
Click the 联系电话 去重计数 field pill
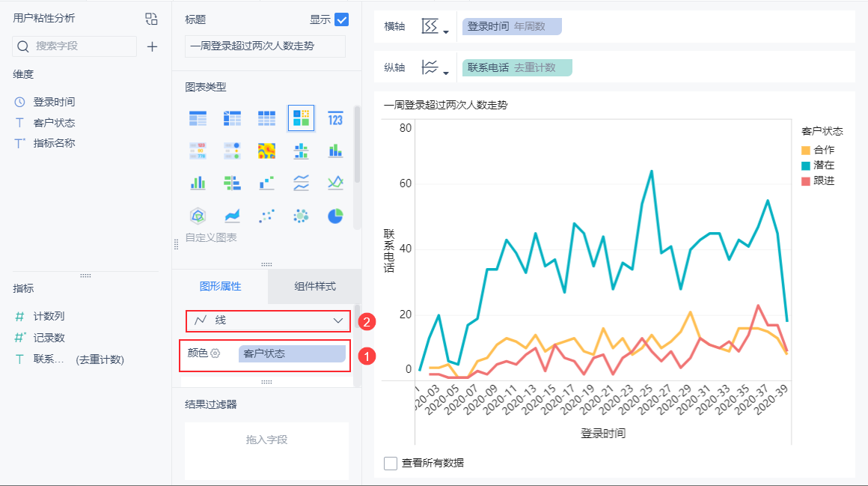click(517, 67)
